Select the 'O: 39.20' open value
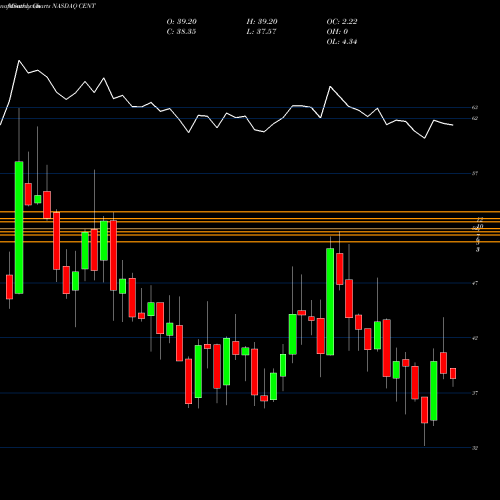This screenshot has width=500, height=500. (x=182, y=22)
